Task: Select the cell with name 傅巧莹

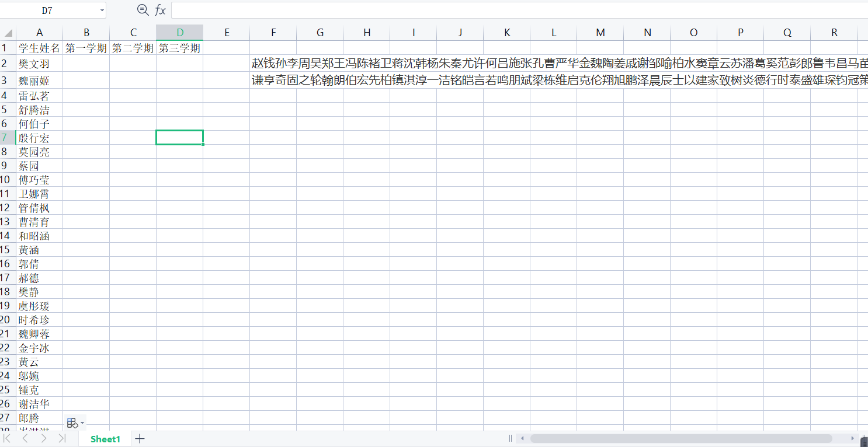Action: (x=39, y=180)
